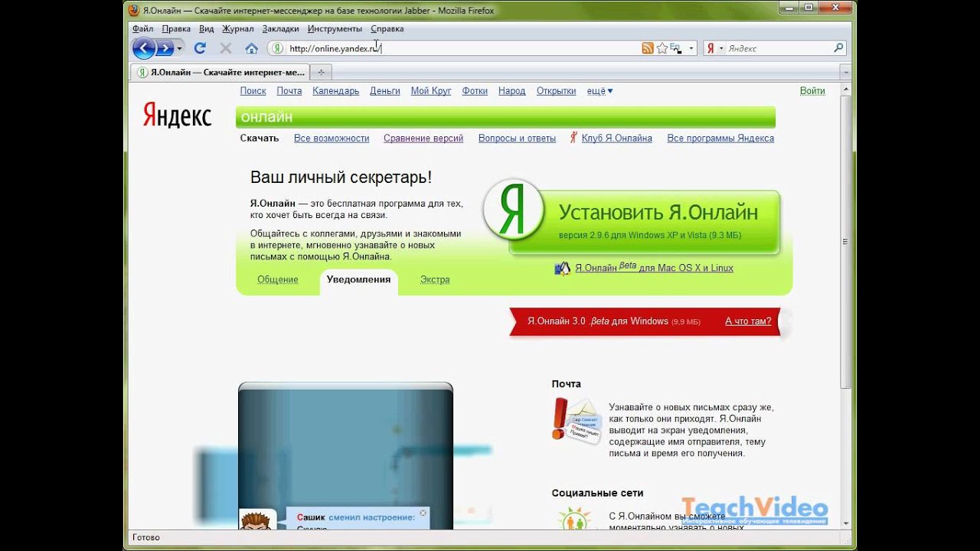980x551 pixels.
Task: Click the Ваш личный секретарь! heading
Action: [x=341, y=178]
